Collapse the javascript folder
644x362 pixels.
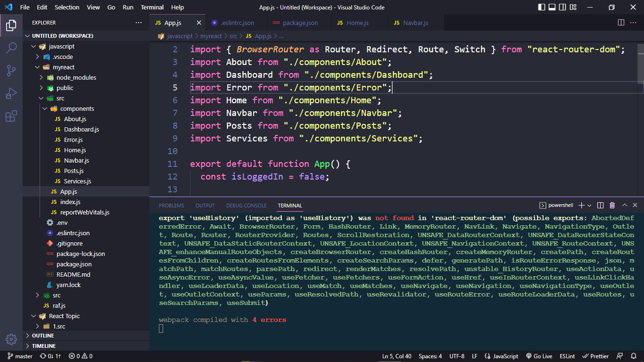point(86,46)
